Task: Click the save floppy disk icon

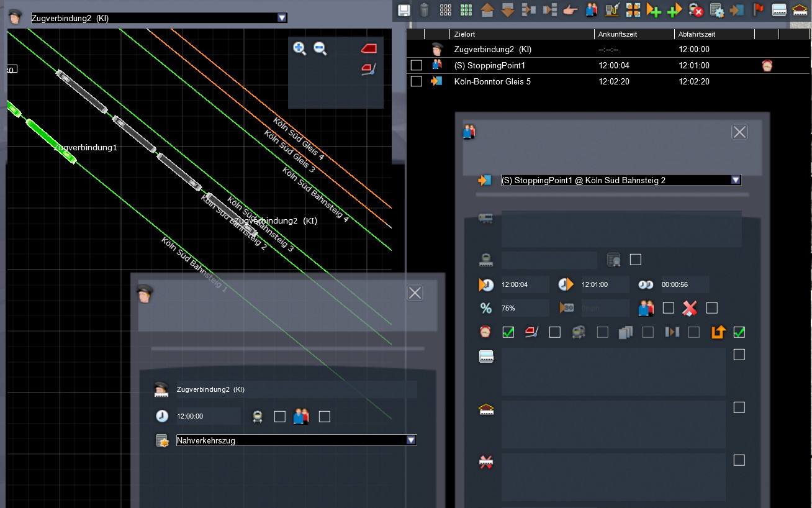Action: click(404, 10)
